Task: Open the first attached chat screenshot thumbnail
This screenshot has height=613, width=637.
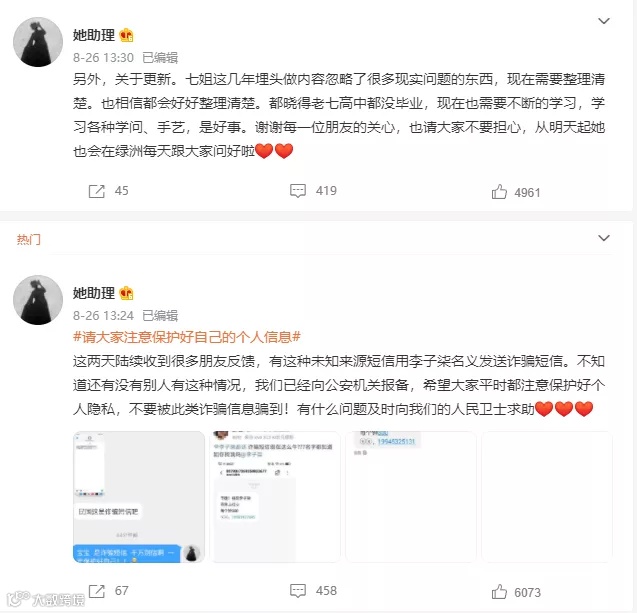Action: click(139, 497)
